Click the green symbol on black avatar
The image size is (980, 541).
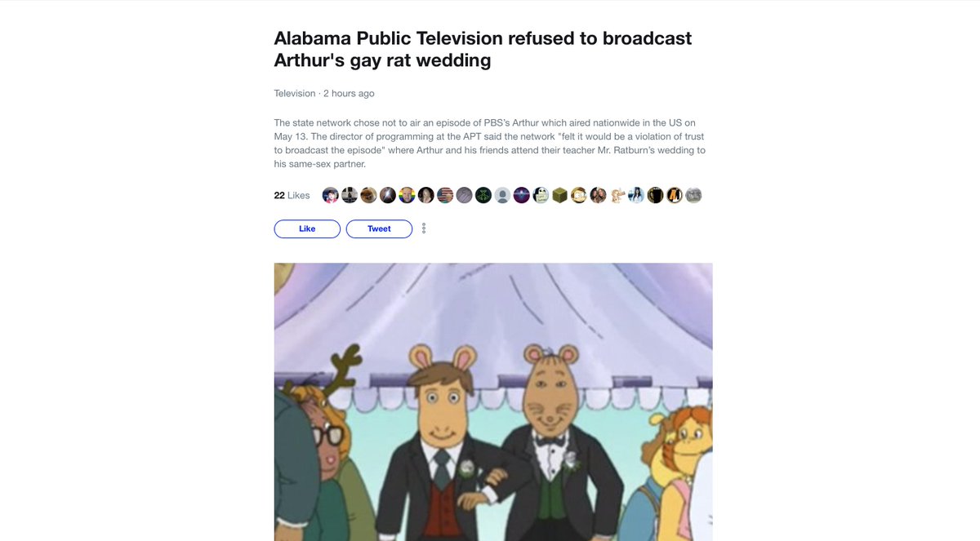(483, 195)
